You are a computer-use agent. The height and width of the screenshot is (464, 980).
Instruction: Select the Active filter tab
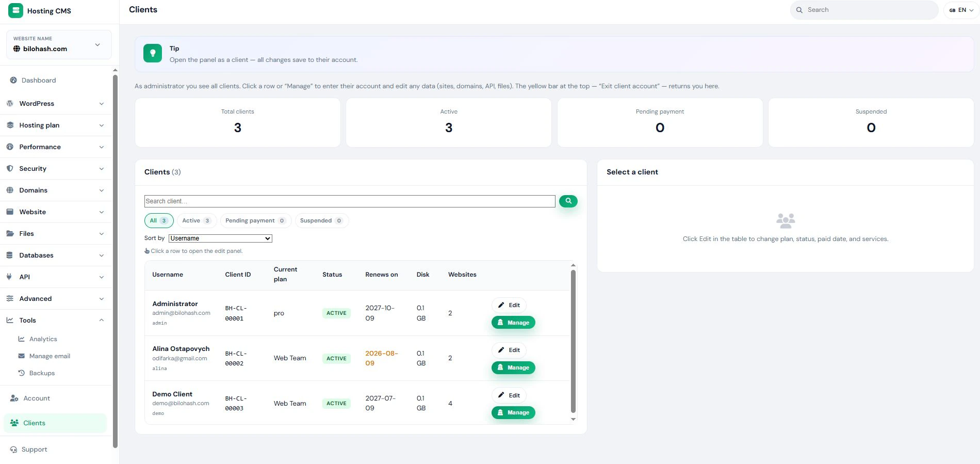coord(197,220)
